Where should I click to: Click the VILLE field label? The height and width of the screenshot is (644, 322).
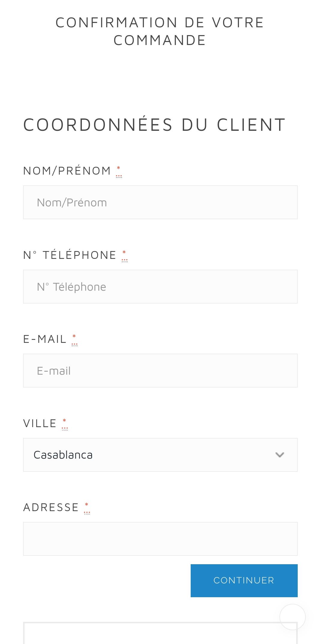[x=40, y=424]
